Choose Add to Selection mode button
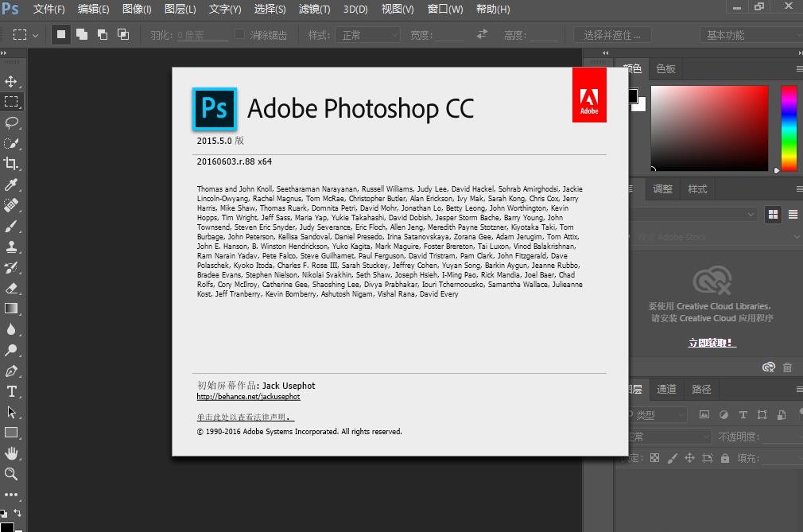Viewport: 803px width, 532px height. tap(81, 34)
